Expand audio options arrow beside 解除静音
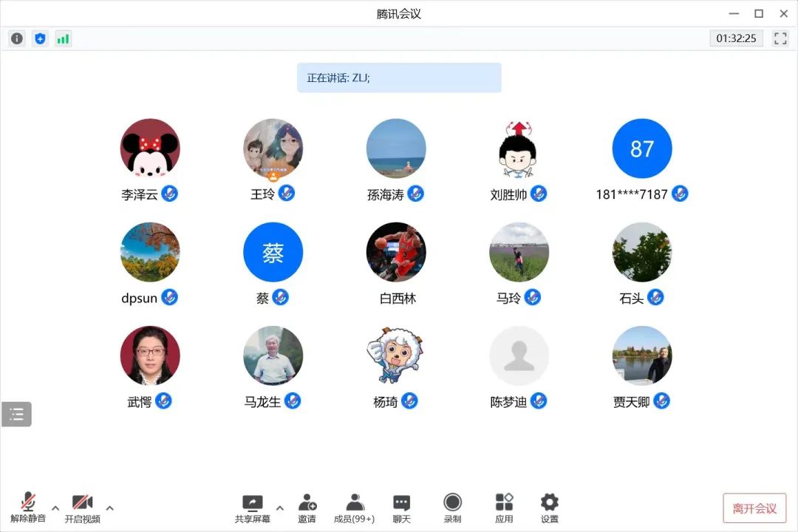This screenshot has width=798, height=532. coord(55,508)
